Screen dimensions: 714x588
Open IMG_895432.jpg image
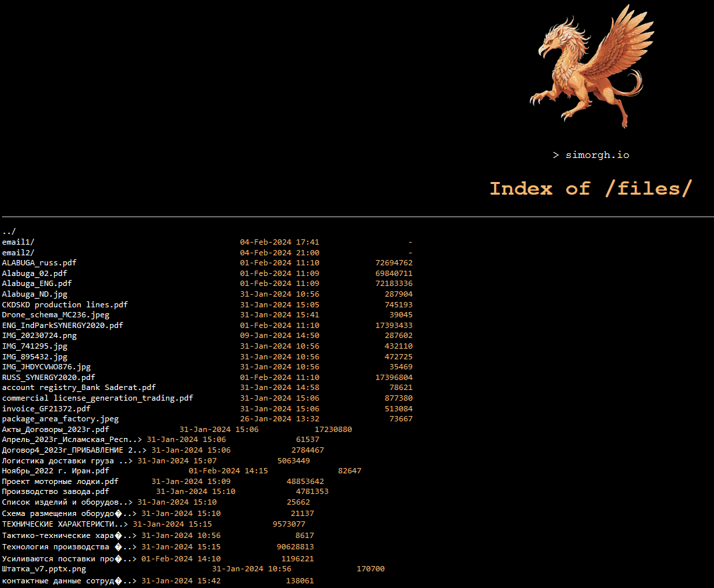35,357
